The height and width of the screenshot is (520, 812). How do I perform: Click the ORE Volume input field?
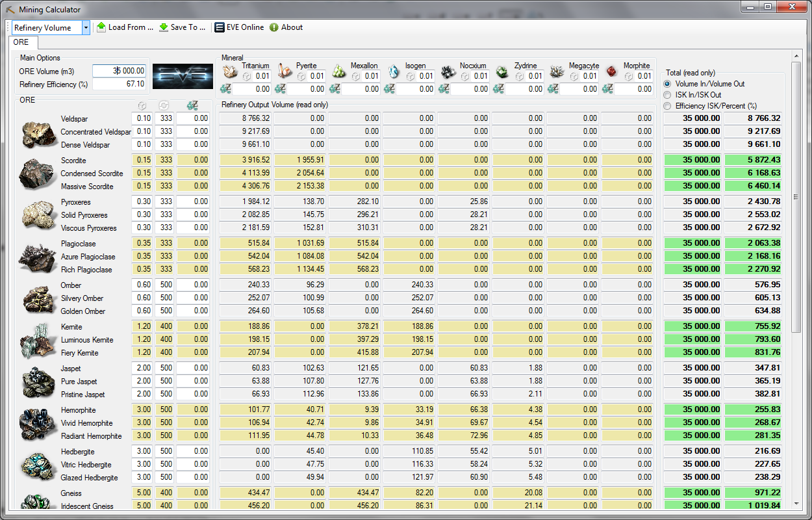119,71
